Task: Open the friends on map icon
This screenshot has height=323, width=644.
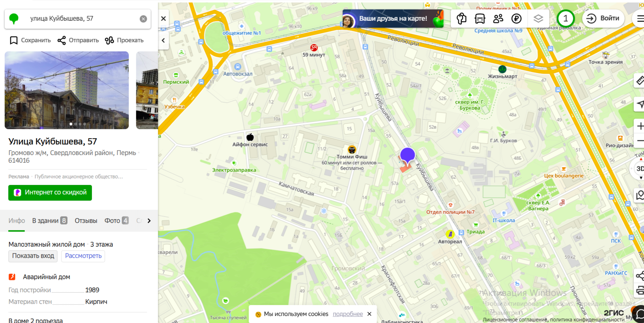Action: coord(498,19)
